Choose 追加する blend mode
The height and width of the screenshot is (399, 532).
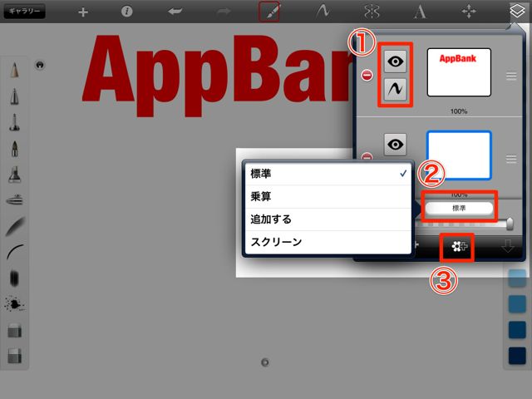(x=328, y=219)
